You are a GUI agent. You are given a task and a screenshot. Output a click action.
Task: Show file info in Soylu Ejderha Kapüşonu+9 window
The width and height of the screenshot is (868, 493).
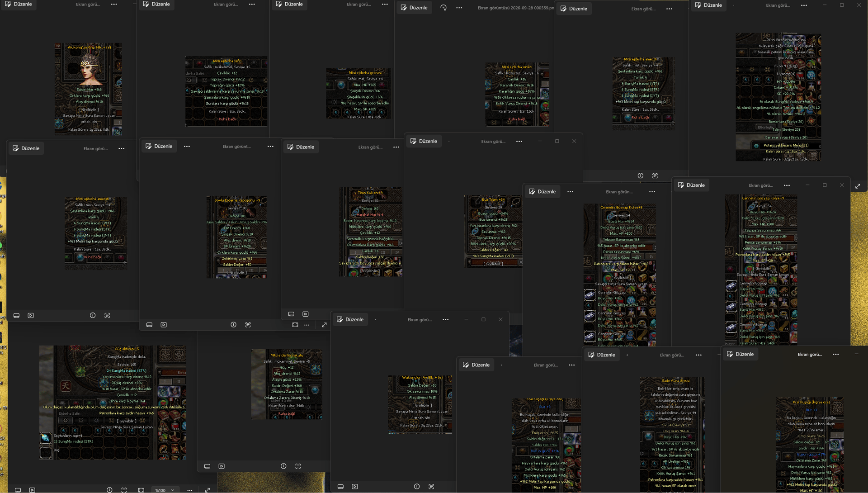point(233,324)
